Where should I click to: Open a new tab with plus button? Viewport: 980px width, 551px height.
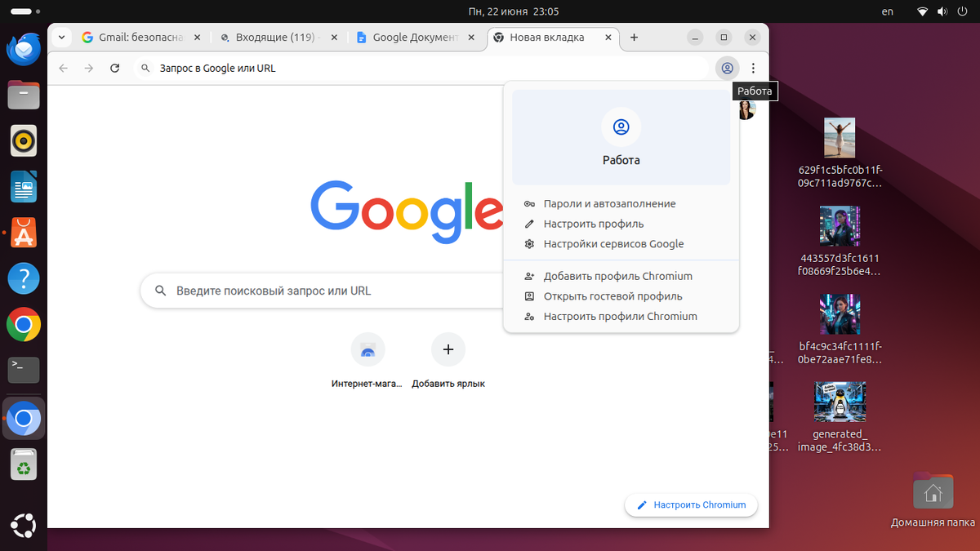pyautogui.click(x=635, y=38)
